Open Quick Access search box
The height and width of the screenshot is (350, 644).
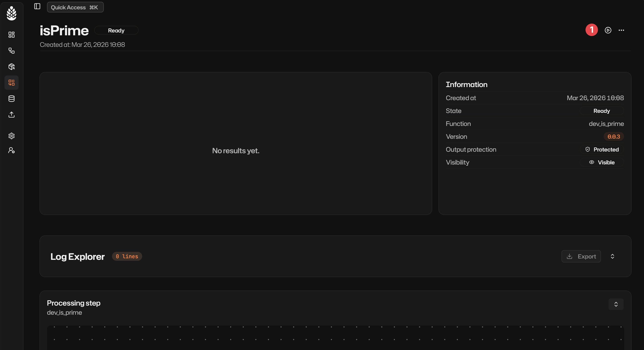coord(75,7)
